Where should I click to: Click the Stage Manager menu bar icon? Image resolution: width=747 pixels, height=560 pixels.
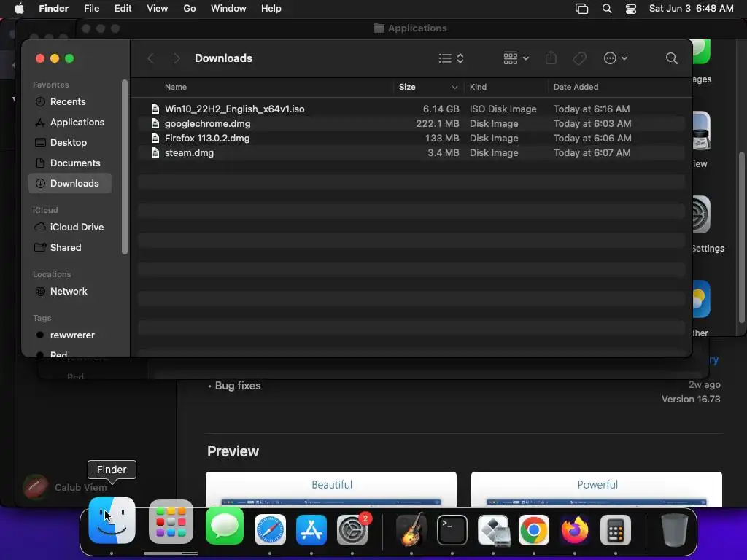pyautogui.click(x=581, y=9)
